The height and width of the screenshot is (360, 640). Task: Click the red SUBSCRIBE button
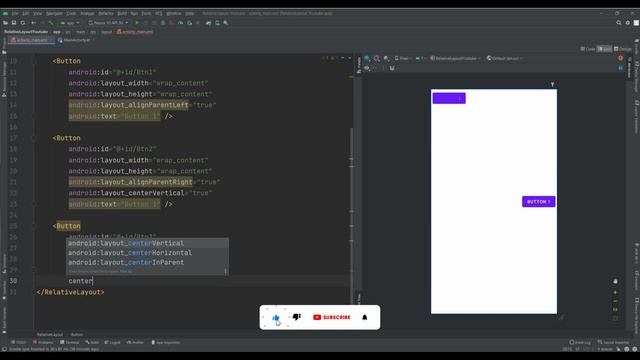pyautogui.click(x=332, y=317)
